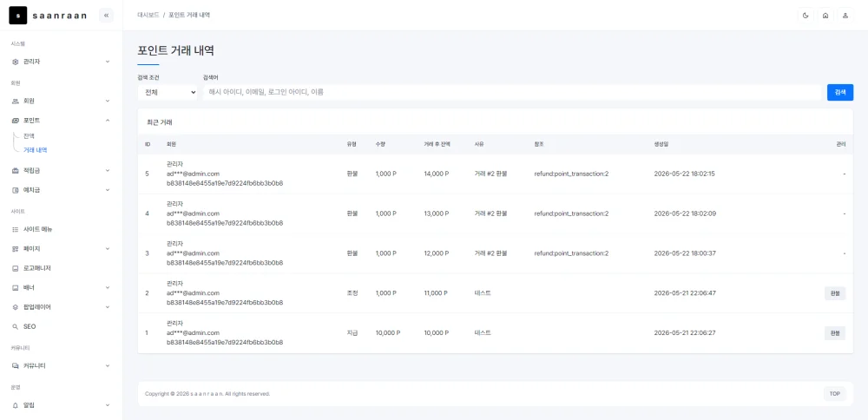This screenshot has width=868, height=420.
Task: Click date 2026-05-21 22:06:47
Action: click(x=685, y=293)
